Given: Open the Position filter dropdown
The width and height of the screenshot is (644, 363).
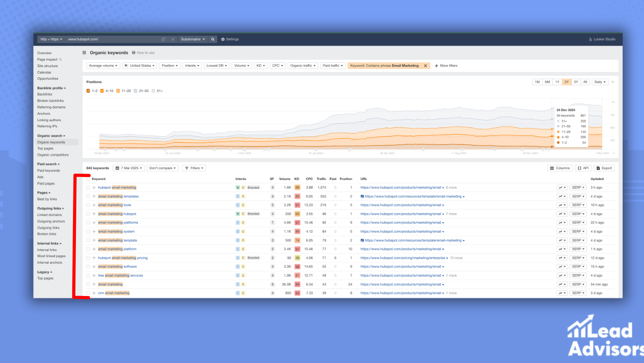Looking at the screenshot, I should tap(170, 66).
